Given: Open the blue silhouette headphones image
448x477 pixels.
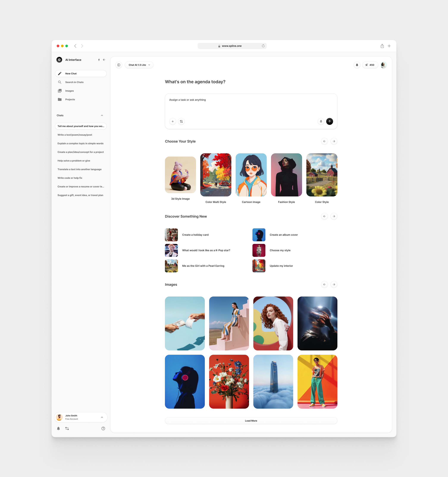Looking at the screenshot, I should tap(185, 382).
